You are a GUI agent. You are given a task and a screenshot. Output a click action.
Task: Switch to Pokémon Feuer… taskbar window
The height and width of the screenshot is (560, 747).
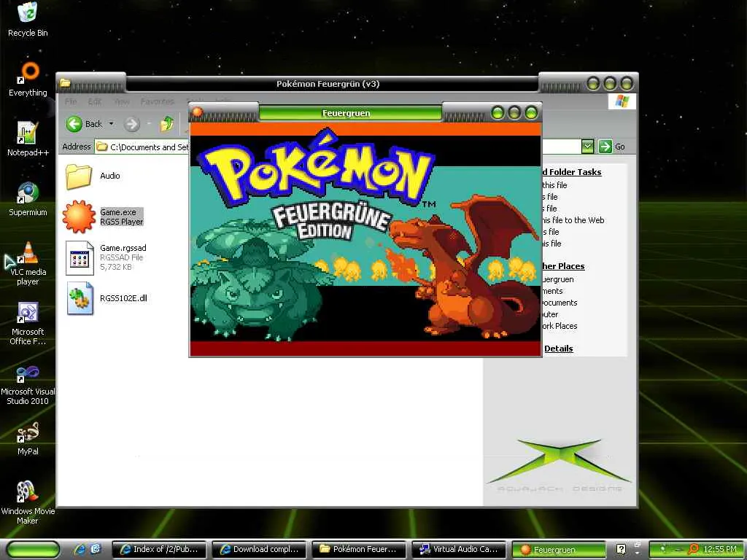pos(360,549)
